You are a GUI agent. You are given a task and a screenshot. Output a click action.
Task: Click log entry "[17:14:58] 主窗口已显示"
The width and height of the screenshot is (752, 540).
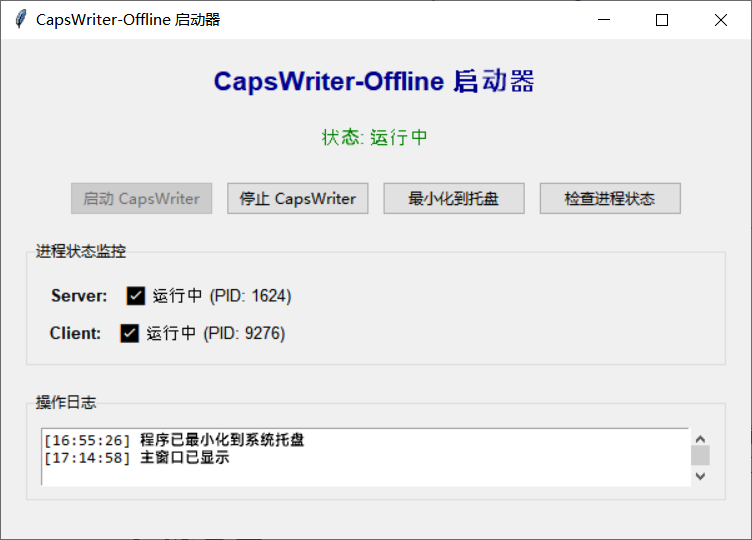137,458
